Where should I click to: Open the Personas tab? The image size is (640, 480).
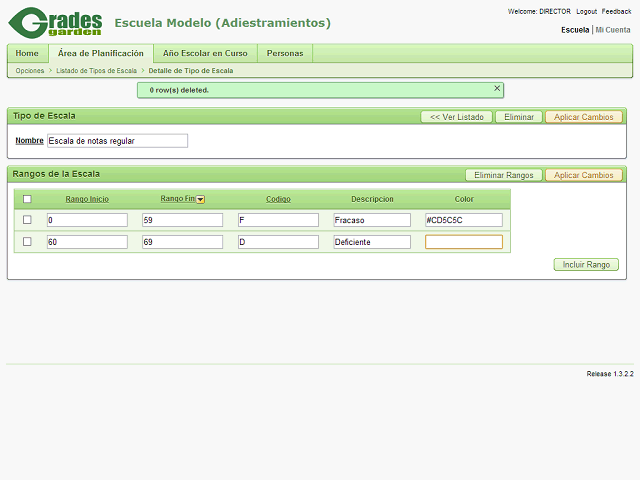pos(285,53)
